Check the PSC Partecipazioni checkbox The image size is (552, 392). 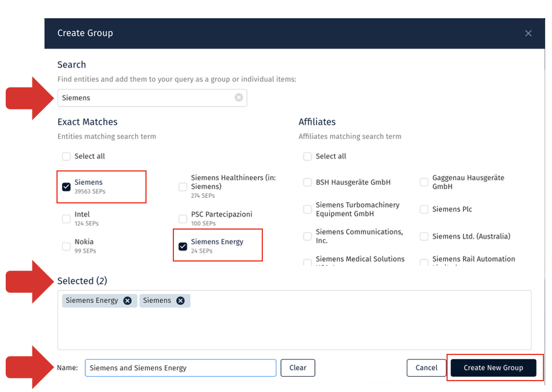tap(182, 219)
